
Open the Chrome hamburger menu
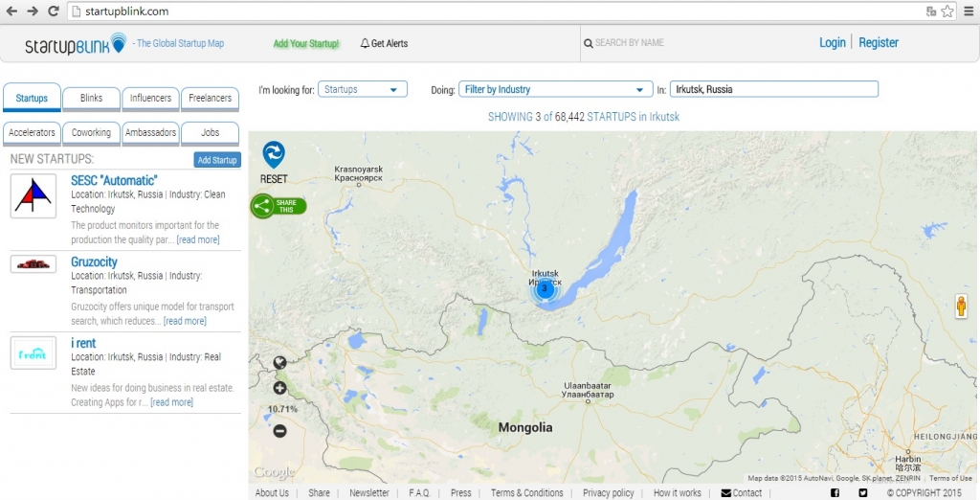[x=969, y=11]
